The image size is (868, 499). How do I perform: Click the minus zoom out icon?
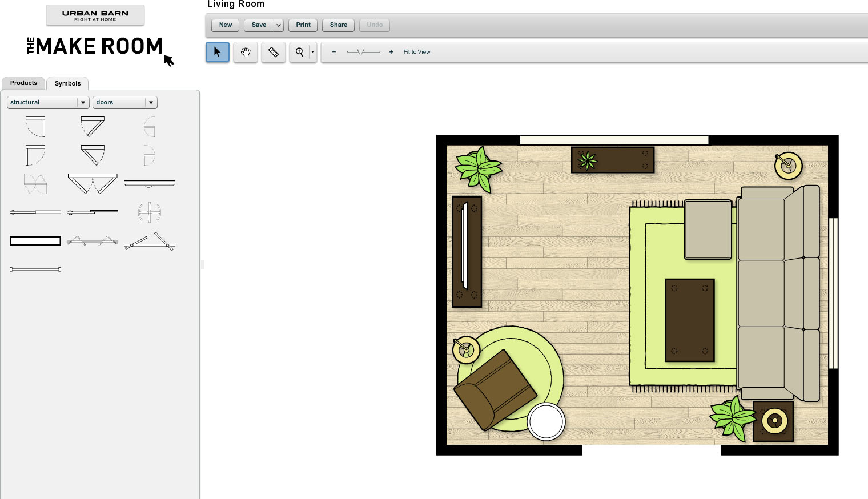334,52
